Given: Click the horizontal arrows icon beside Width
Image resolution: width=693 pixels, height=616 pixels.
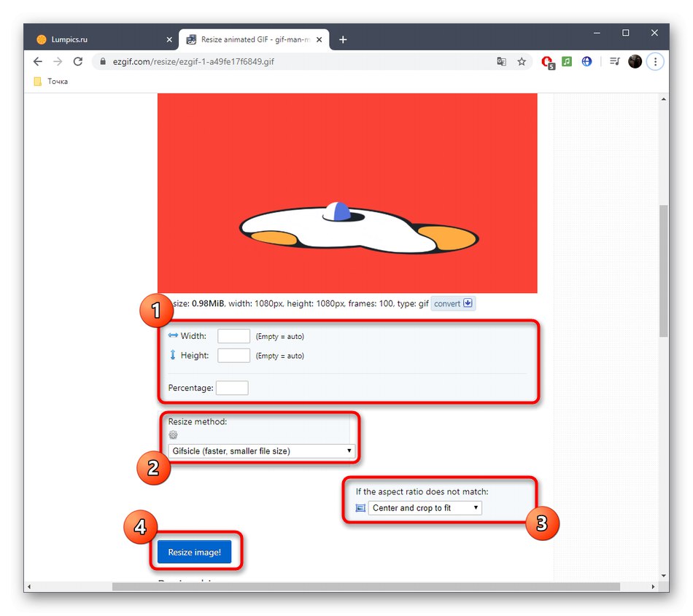Looking at the screenshot, I should pos(173,336).
